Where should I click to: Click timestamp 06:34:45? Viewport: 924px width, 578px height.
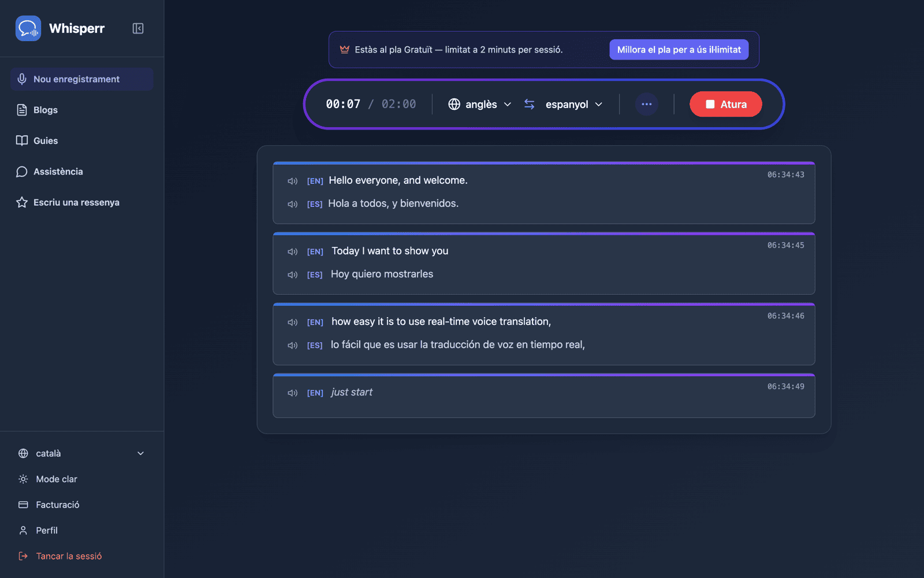pos(785,245)
